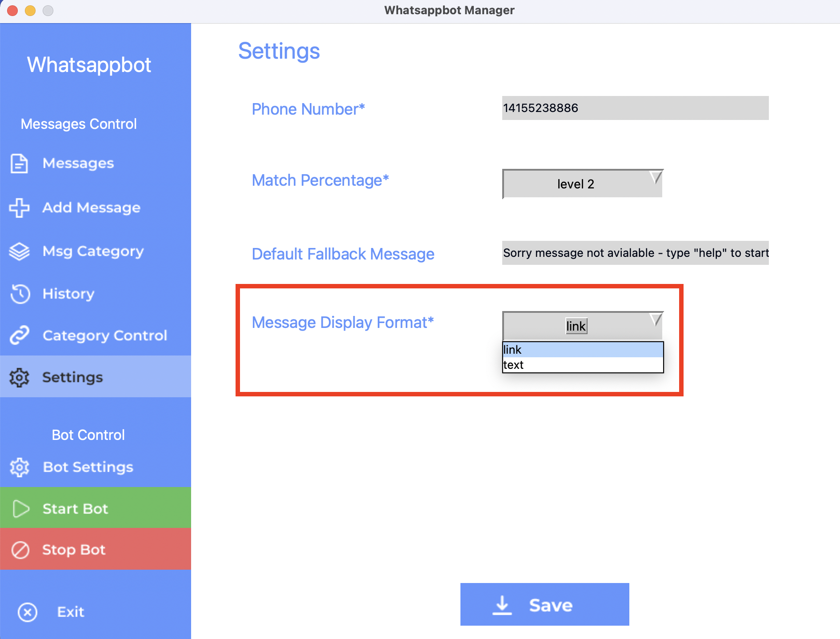The width and height of the screenshot is (840, 639).
Task: Click the Category Control link icon
Action: [x=20, y=335]
